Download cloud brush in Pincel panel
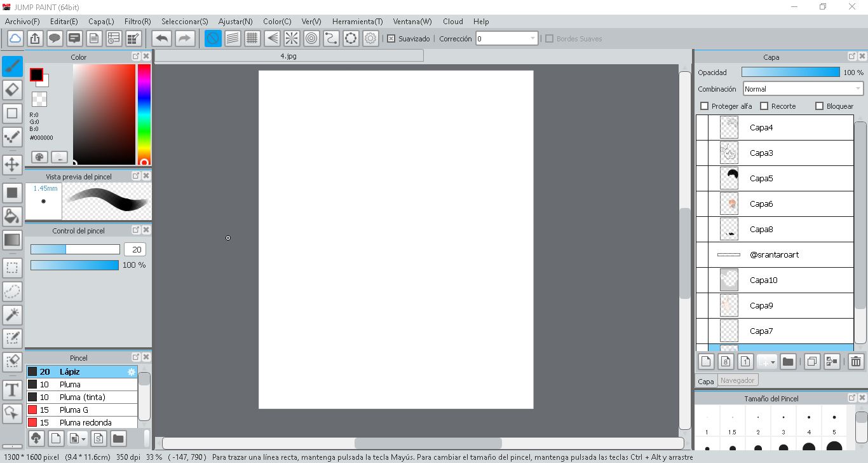This screenshot has width=868, height=463. (x=36, y=438)
